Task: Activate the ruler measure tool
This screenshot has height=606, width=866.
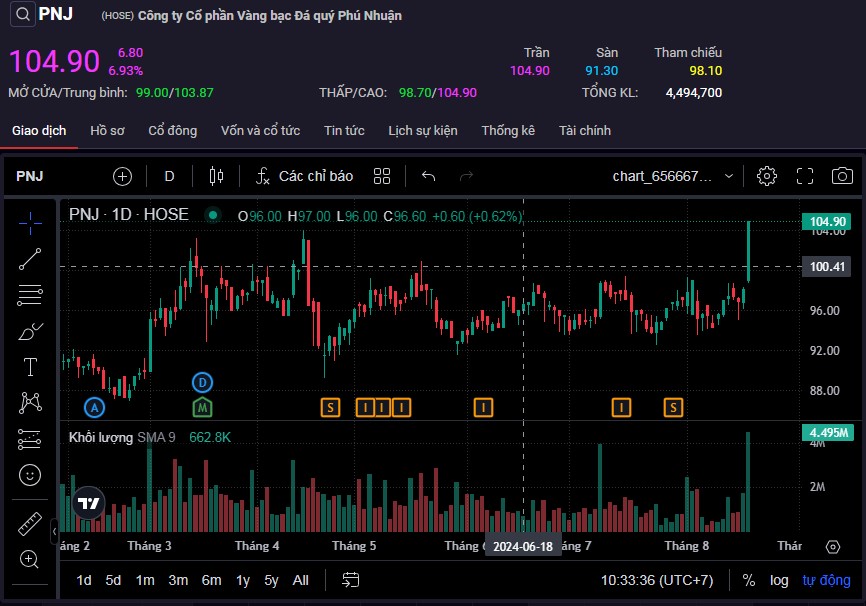Action: point(30,524)
